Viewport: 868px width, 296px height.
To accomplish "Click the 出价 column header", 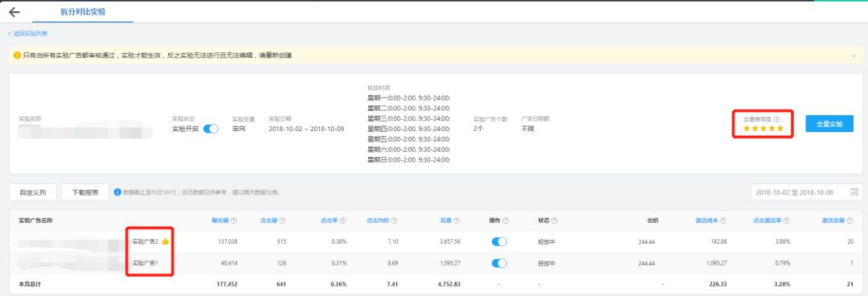I will tap(653, 220).
